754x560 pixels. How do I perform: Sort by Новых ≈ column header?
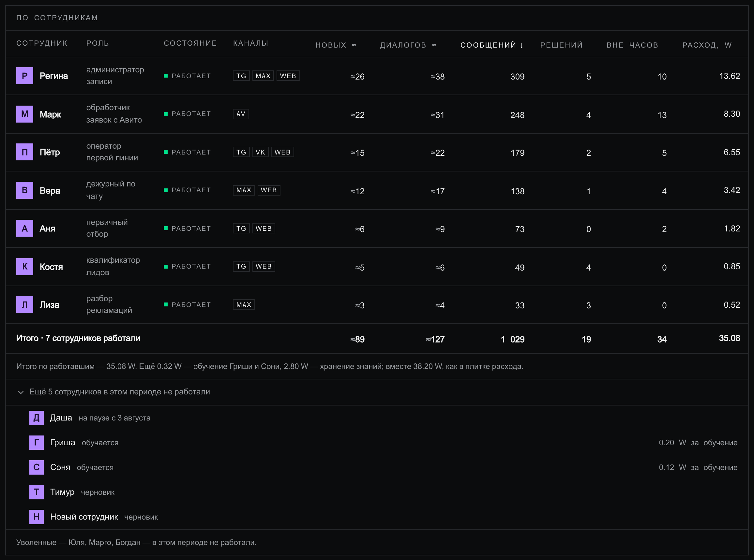pos(336,45)
